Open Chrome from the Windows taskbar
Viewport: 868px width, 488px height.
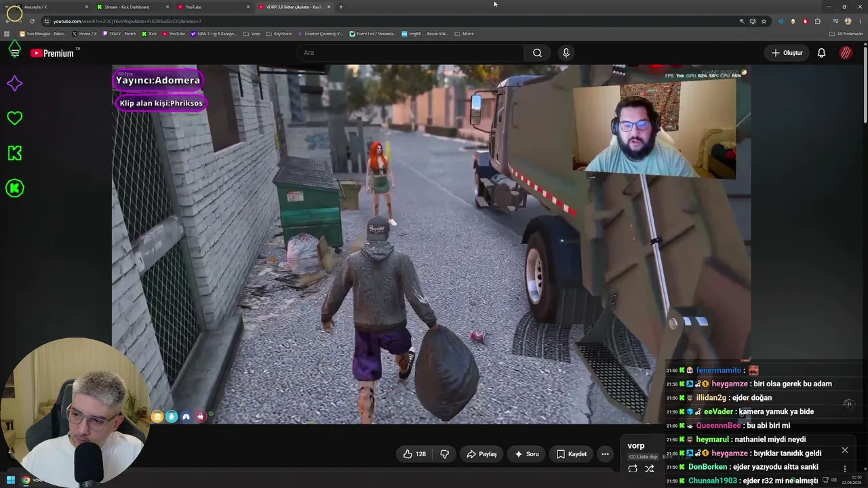point(26,481)
